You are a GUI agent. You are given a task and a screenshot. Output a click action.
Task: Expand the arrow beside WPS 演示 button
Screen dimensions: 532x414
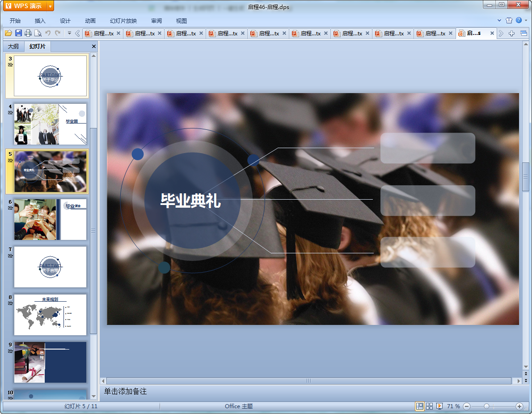click(50, 6)
